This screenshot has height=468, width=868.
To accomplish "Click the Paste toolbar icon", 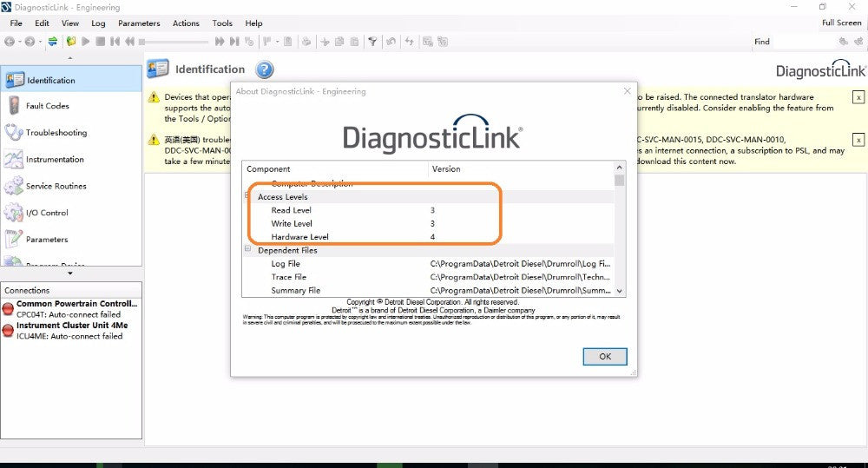I will (354, 42).
